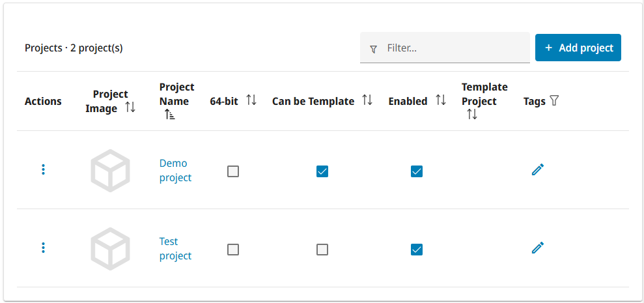Uncheck Can be Template for Demo project
Screen dimensions: 644x303
coord(322,171)
